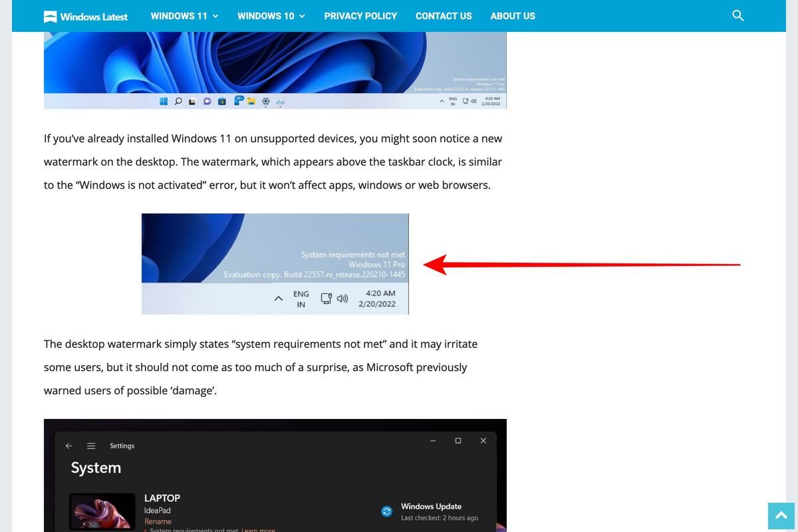798x532 pixels.
Task: Open the cropped watermark close-up image
Action: [275, 263]
